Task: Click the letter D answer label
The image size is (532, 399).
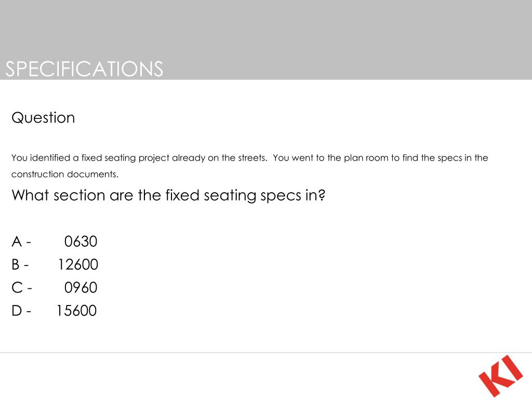Action: [x=17, y=311]
